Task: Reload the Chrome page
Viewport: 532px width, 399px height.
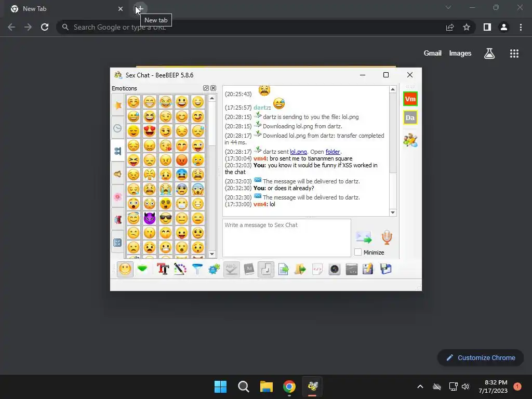Action: (45, 27)
